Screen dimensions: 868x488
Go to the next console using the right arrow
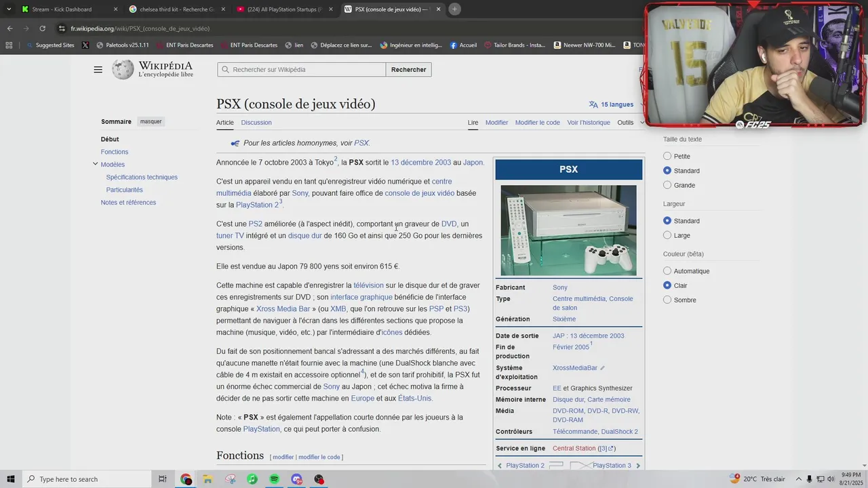[x=638, y=466]
